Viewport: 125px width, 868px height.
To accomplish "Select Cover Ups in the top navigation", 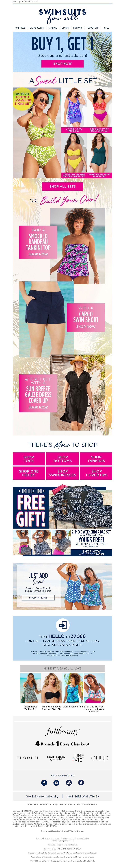I will tap(93, 28).
